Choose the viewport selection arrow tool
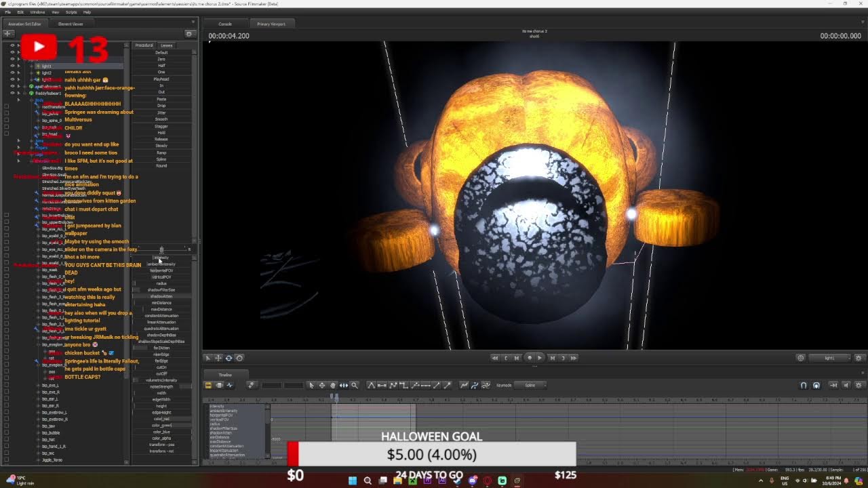Image resolution: width=868 pixels, height=488 pixels. 208,358
